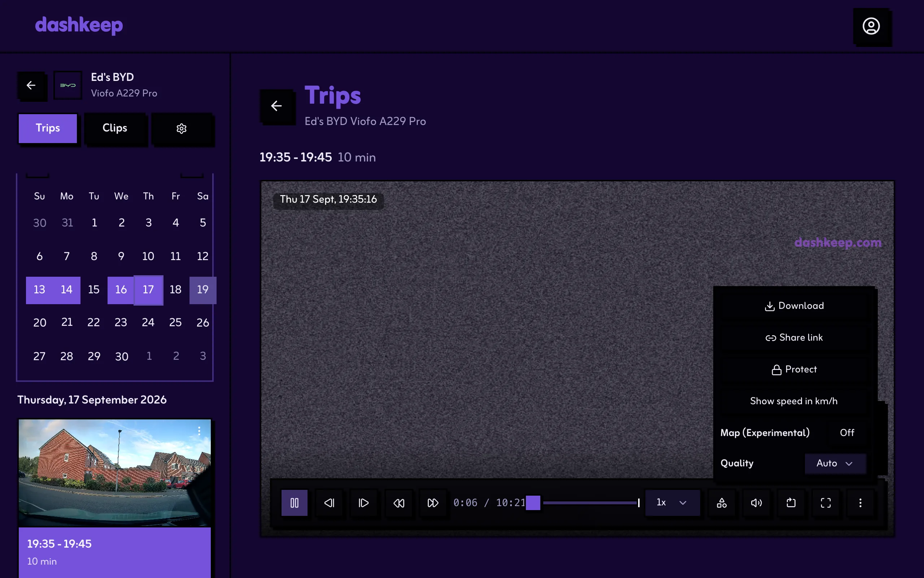
Task: Click the shapes overlay icon in player bar
Action: pos(722,503)
